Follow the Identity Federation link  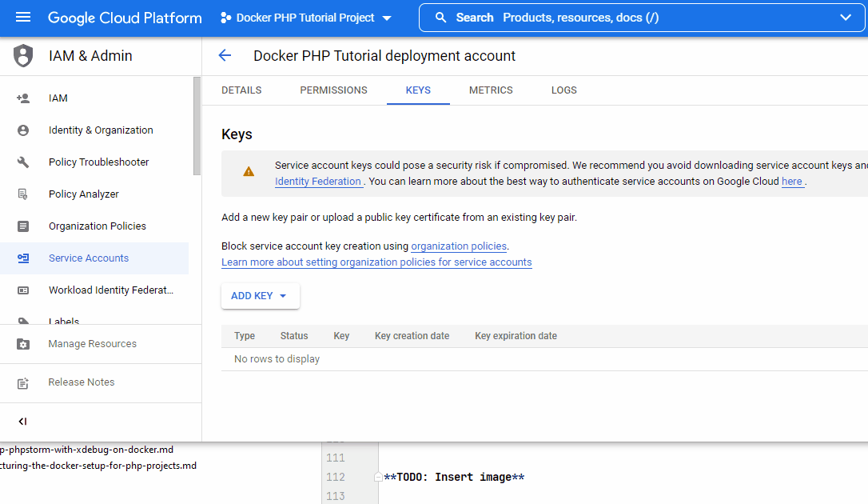coord(318,182)
